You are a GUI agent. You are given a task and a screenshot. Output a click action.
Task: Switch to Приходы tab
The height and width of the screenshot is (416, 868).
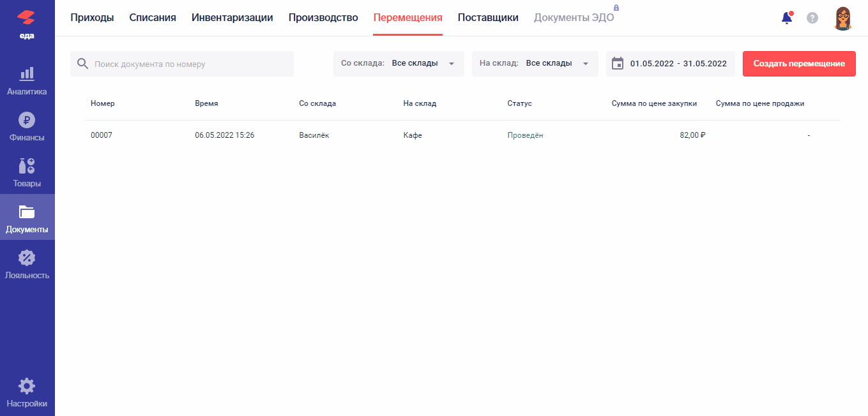92,18
